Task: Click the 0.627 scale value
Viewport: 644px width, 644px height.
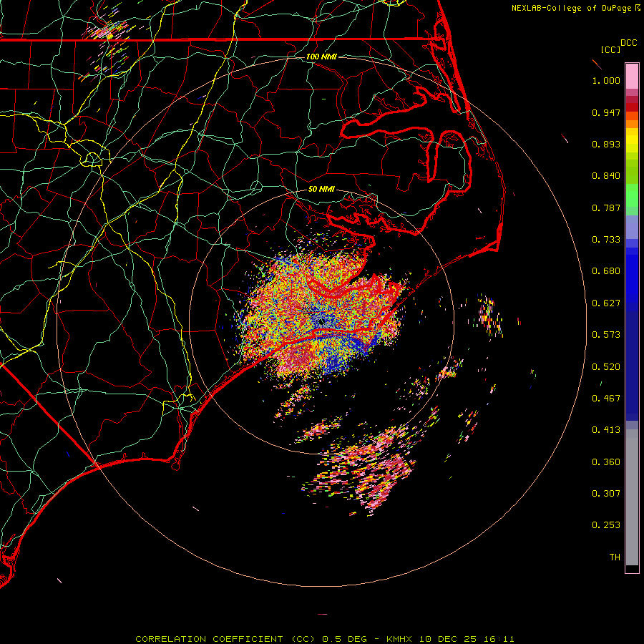Action: (606, 303)
